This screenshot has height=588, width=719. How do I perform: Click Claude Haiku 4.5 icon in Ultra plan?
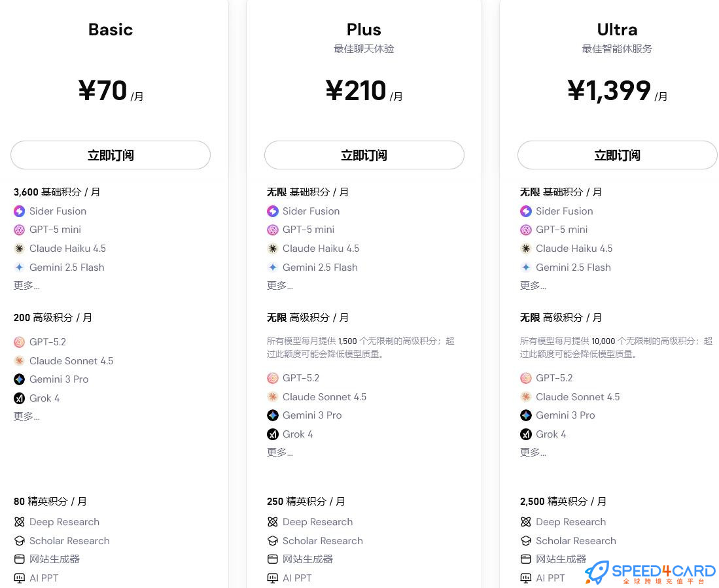pos(526,249)
